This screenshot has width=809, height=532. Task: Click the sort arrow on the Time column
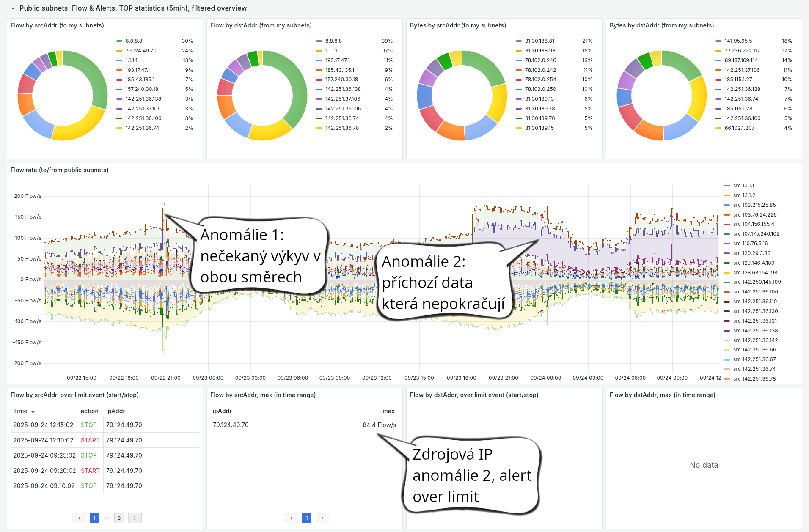pos(33,411)
